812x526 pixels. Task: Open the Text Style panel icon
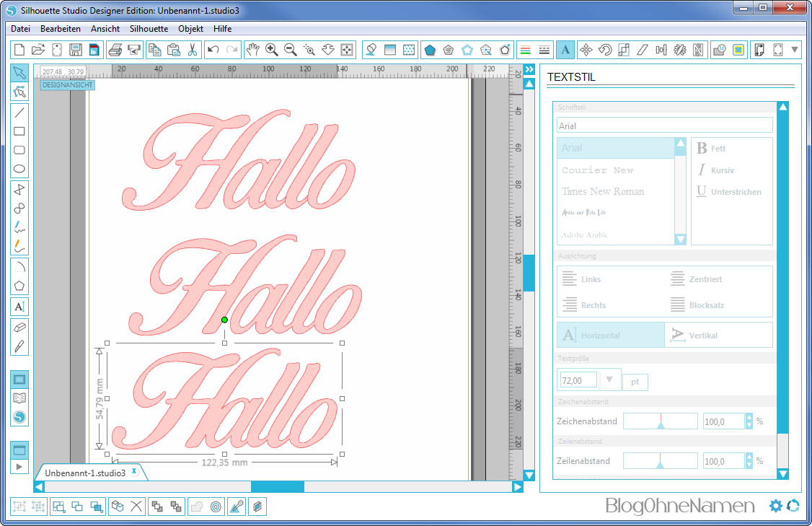pyautogui.click(x=565, y=50)
